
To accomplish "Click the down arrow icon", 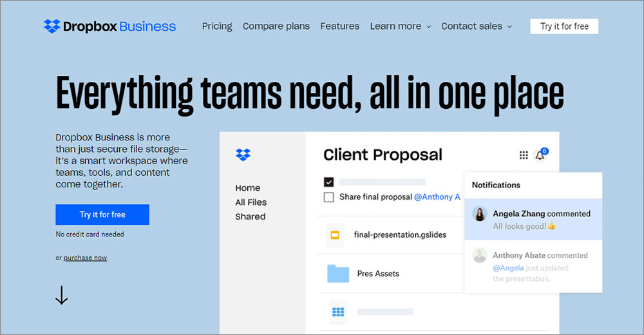I will coord(62,294).
